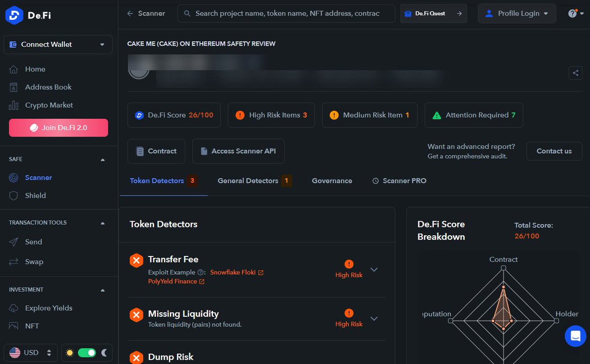Click the Contract axis node on radar chart
The height and width of the screenshot is (364, 590).
[x=503, y=268]
